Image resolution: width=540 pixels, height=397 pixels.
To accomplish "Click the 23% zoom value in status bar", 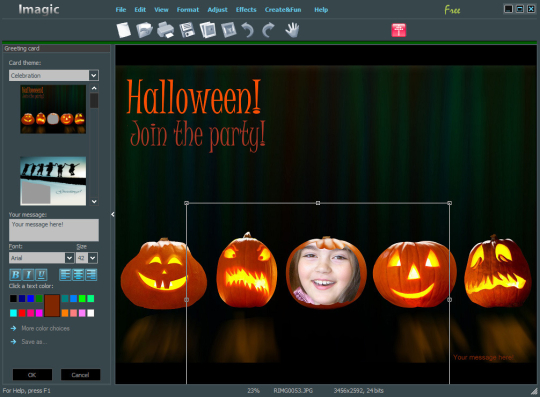I will pos(253,391).
